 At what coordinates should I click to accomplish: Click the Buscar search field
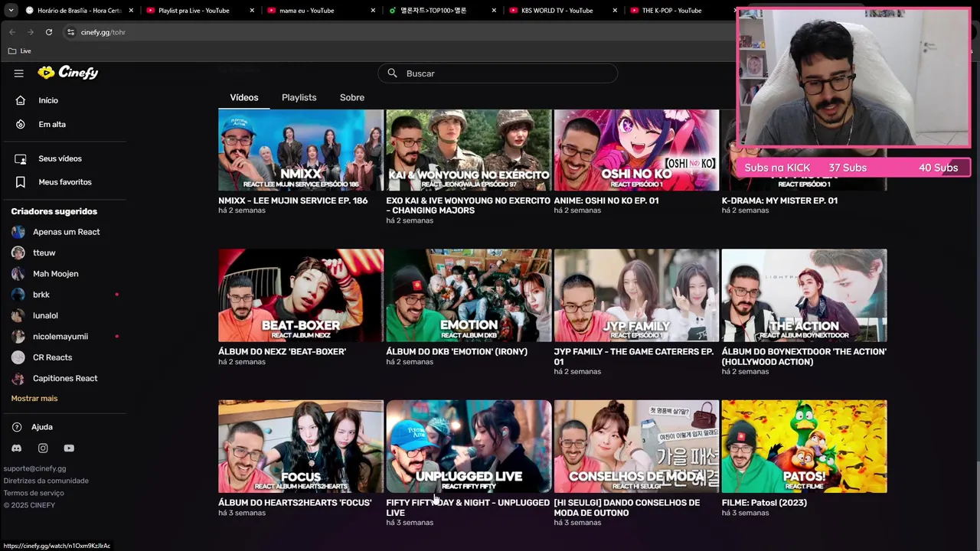click(x=498, y=73)
